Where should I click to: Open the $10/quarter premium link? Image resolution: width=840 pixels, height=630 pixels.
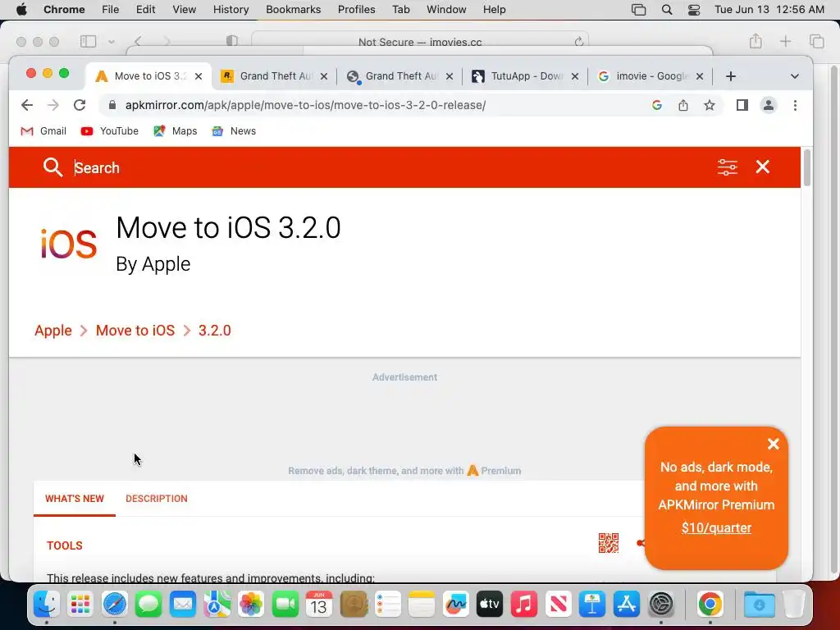pos(715,527)
